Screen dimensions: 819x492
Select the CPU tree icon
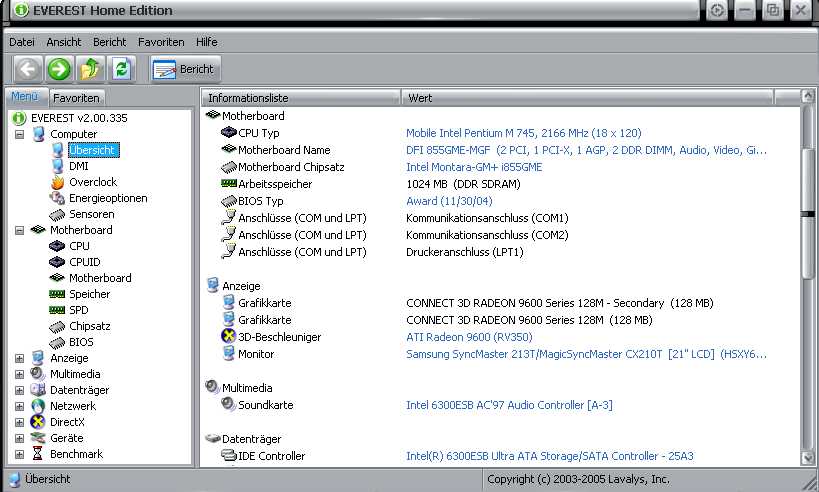57,245
